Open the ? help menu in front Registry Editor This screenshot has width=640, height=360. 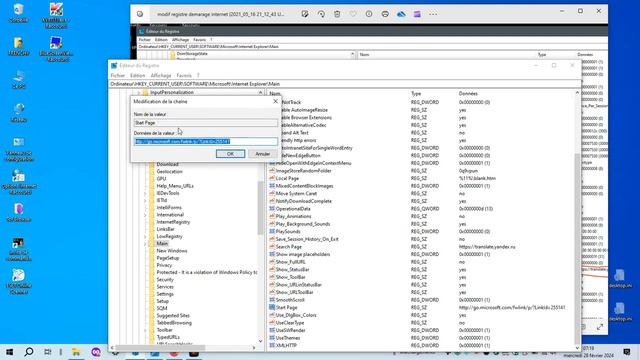click(198, 76)
